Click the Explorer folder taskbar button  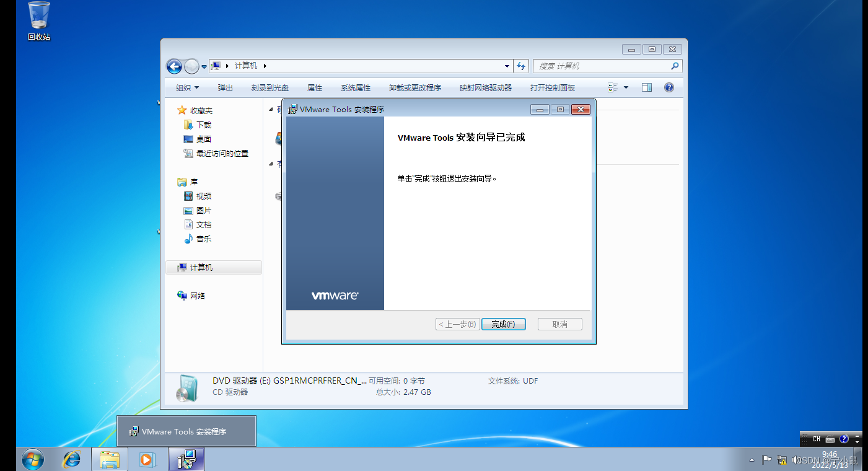point(110,459)
